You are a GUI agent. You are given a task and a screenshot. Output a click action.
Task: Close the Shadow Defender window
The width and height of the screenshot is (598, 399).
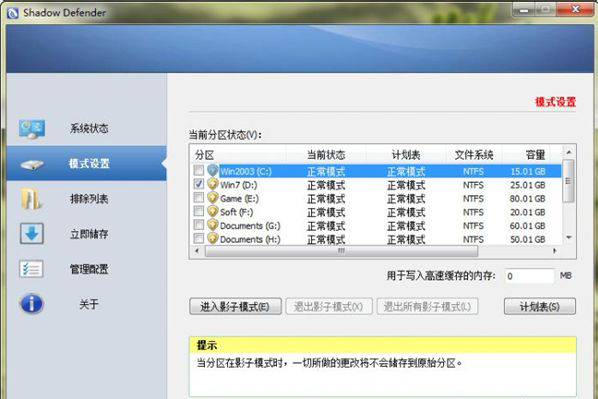pyautogui.click(x=575, y=9)
